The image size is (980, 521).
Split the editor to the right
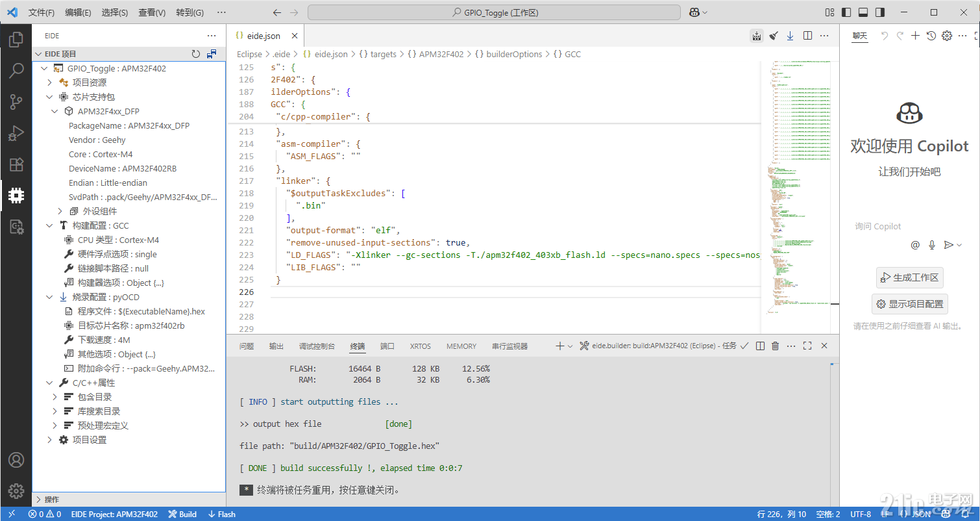(x=807, y=36)
